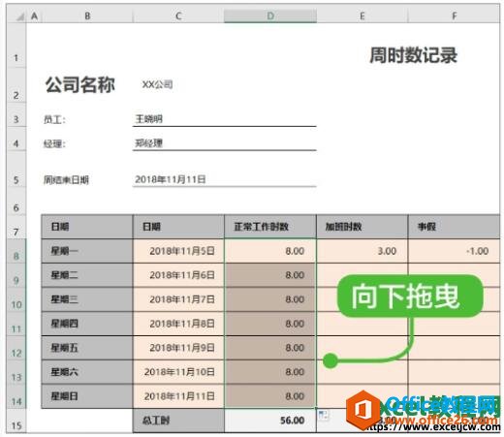Click the 2018年11月8日 date cell

178,324
